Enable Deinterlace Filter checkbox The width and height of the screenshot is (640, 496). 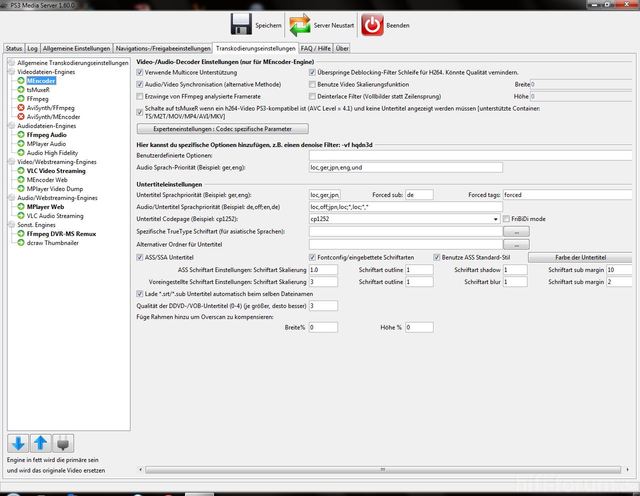[312, 96]
